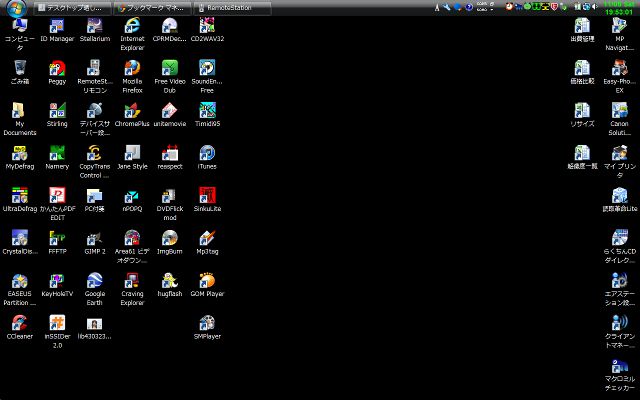The width and height of the screenshot is (640, 400).
Task: Open the ID Manager desktop shortcut
Action: point(57,31)
